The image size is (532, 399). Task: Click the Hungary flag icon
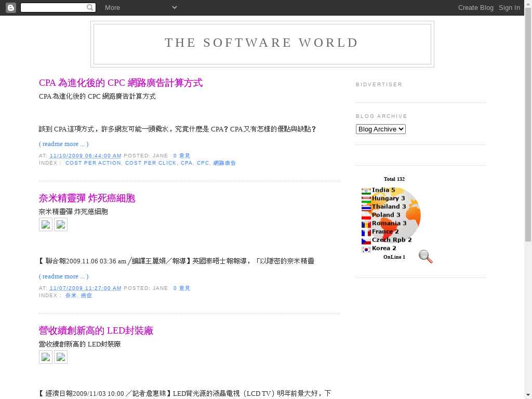tap(366, 199)
